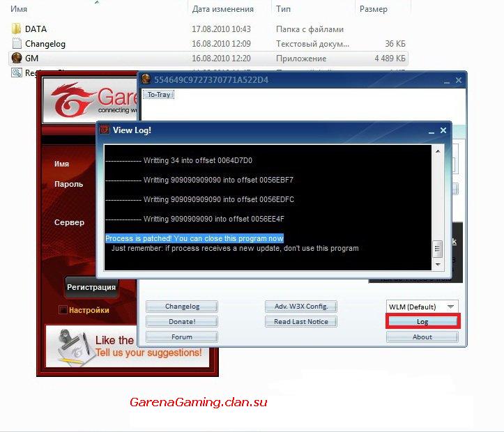Viewport: 504px width, 432px height.
Task: Click 'Writting 34 into offset 0064D7D0' line
Action: coord(178,160)
